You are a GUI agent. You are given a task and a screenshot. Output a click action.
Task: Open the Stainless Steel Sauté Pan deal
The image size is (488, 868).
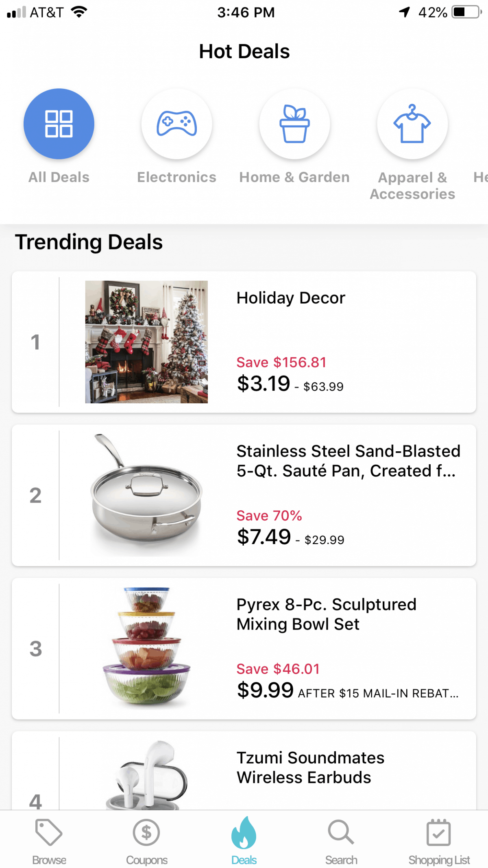pos(348,461)
